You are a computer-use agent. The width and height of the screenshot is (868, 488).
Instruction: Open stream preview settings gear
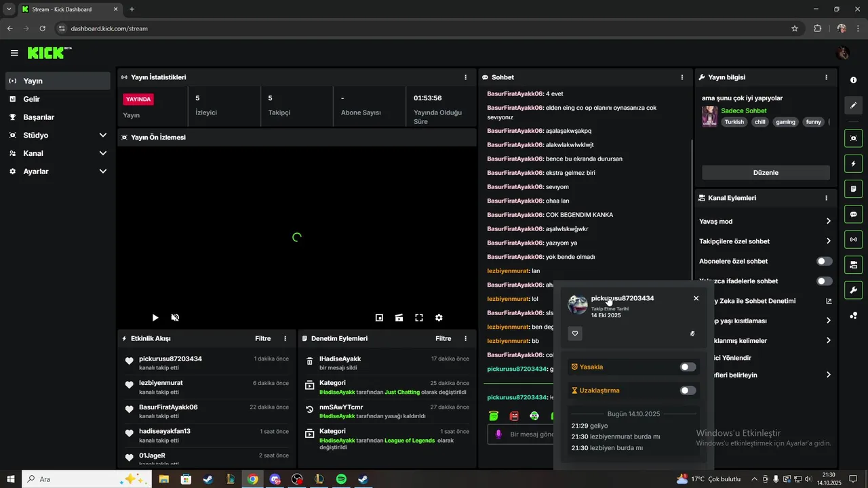pyautogui.click(x=439, y=317)
